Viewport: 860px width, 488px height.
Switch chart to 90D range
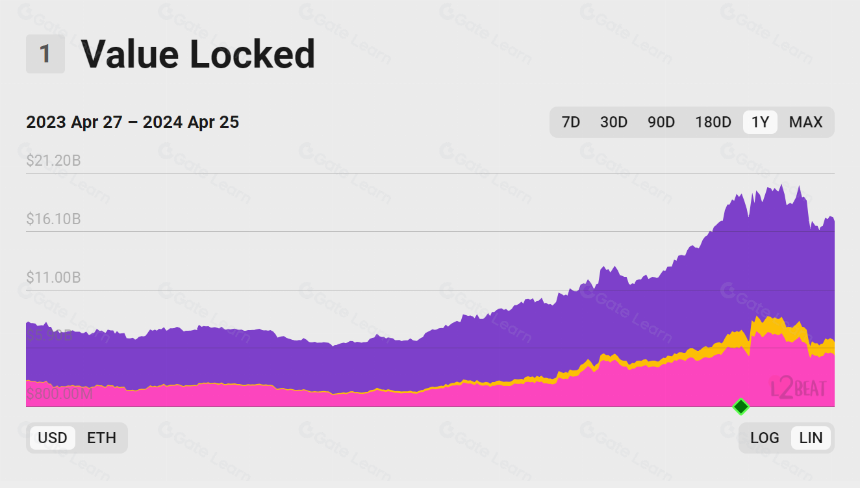point(661,122)
